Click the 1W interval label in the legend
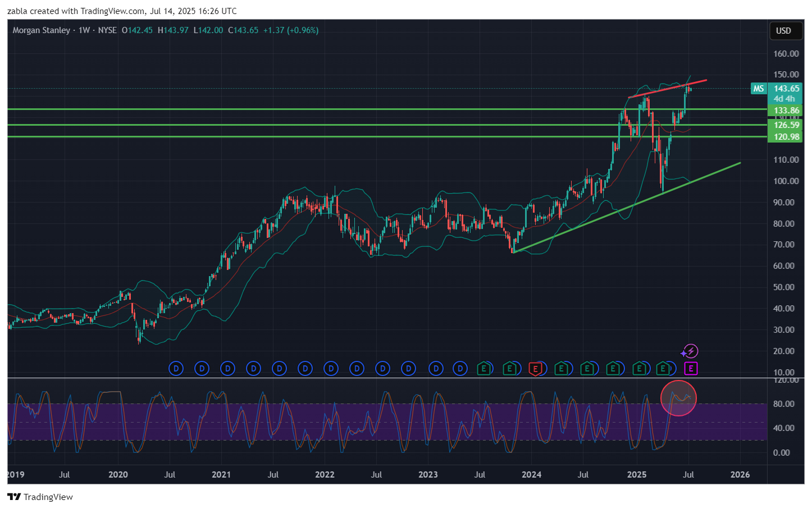 point(84,30)
